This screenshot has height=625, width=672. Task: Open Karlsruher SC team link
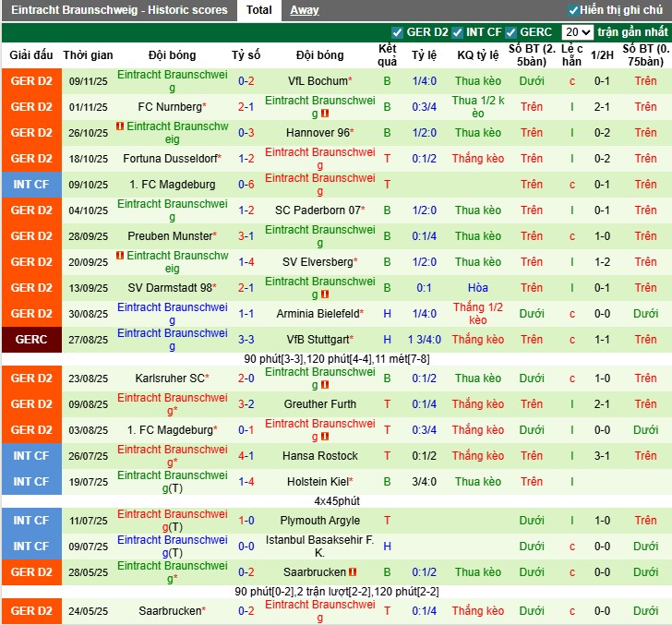tap(172, 379)
